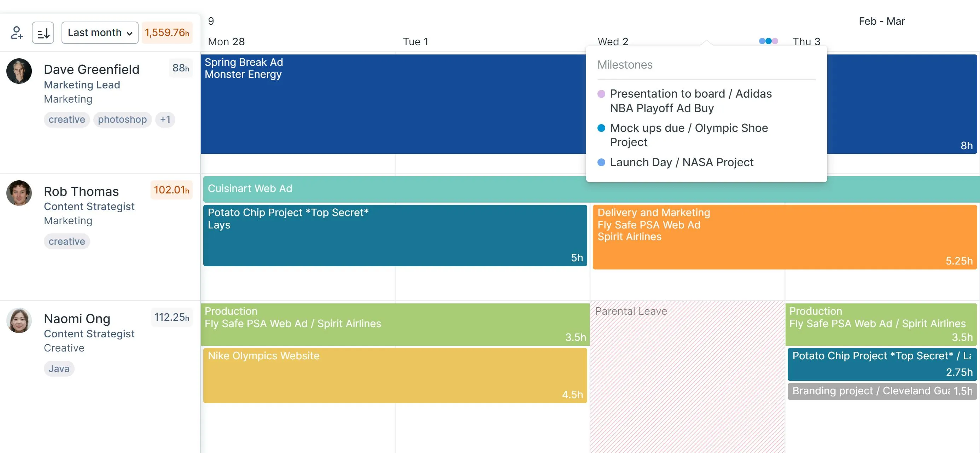
Task: Select the Wed 2 date header
Action: coord(613,41)
